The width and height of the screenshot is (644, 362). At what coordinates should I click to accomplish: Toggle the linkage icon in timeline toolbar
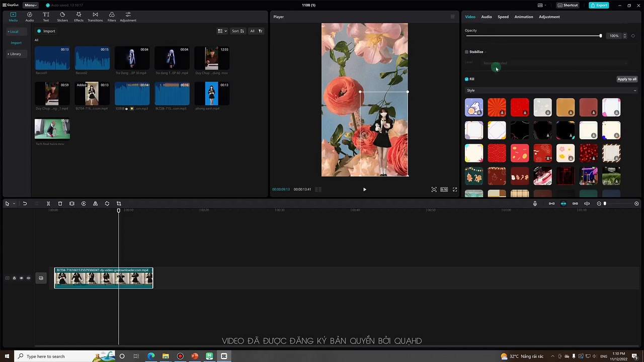pyautogui.click(x=575, y=204)
